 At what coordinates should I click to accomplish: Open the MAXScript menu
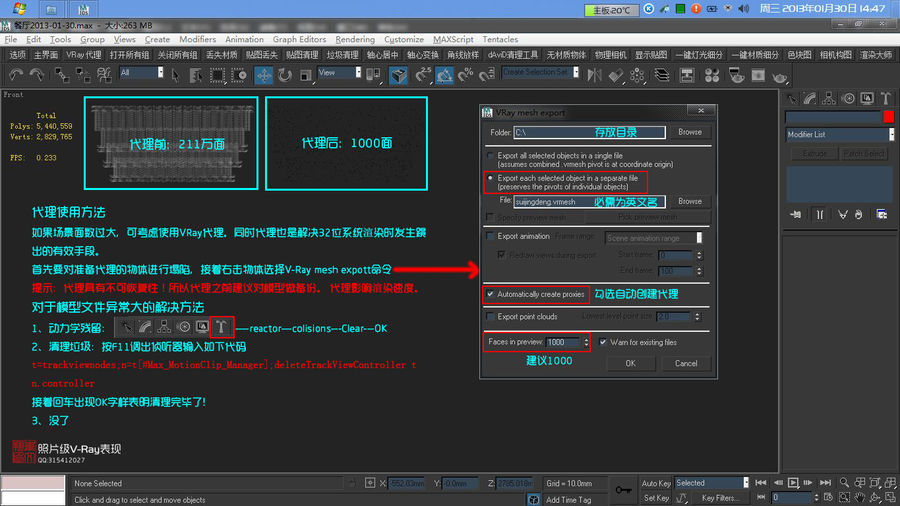click(x=453, y=39)
